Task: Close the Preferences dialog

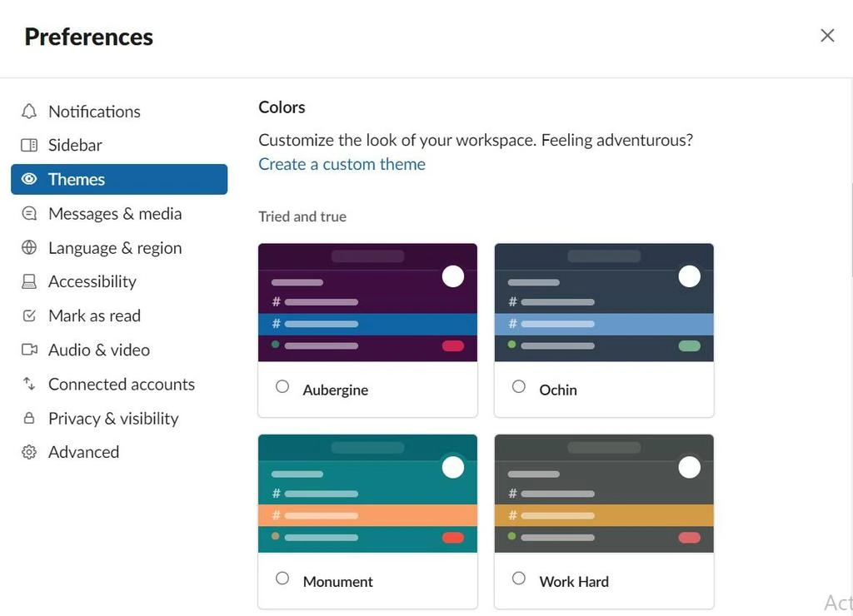Action: click(827, 35)
